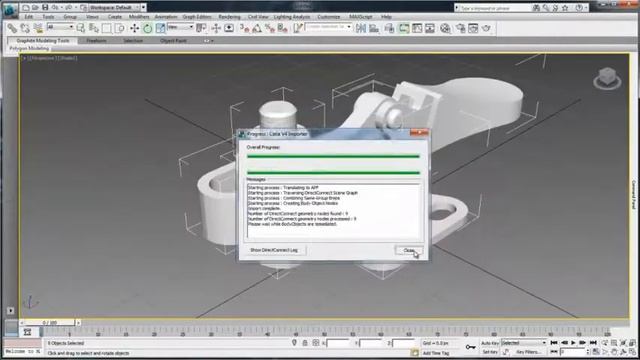Screen dimensions: 640x360
Task: Click the Align tool icon
Action: coord(373,28)
